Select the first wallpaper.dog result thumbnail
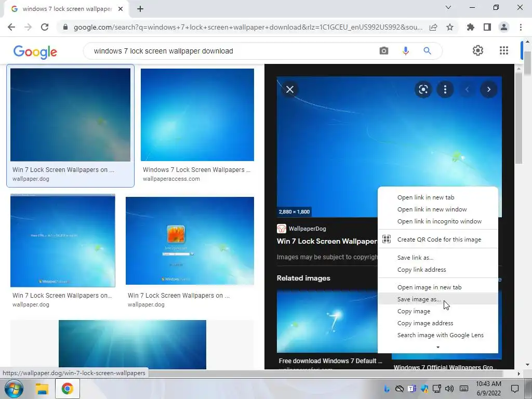 pos(70,115)
